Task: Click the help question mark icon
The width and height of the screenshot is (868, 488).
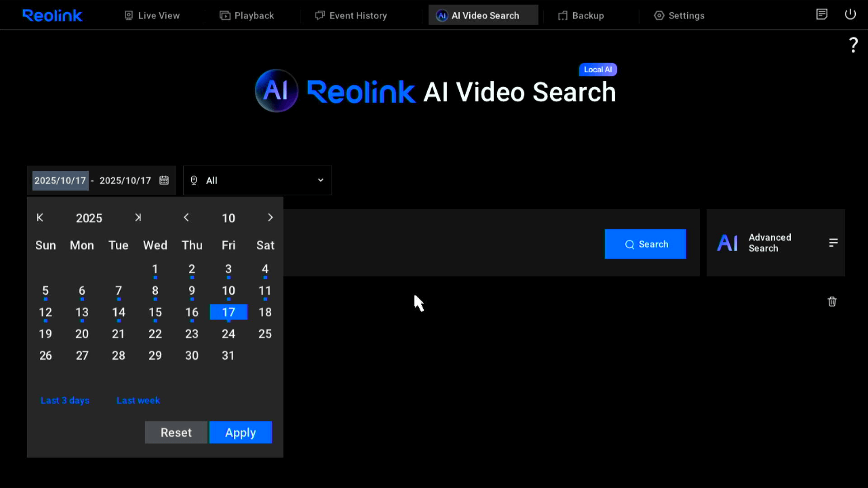Action: point(853,45)
